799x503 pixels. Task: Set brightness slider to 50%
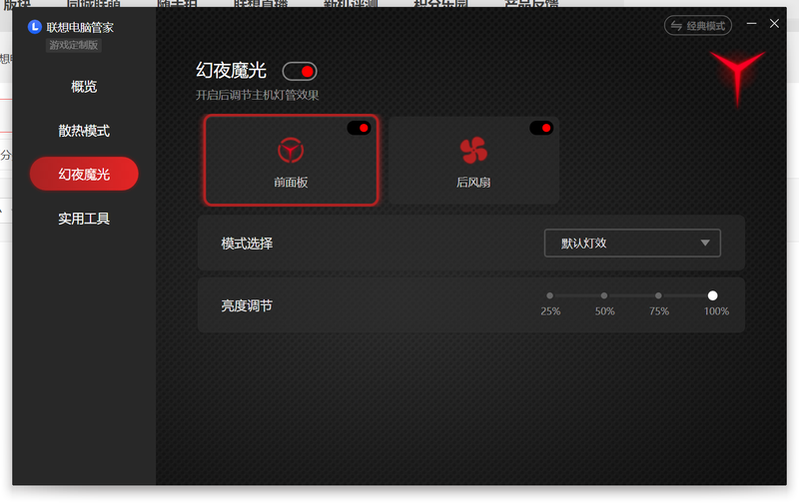click(604, 296)
